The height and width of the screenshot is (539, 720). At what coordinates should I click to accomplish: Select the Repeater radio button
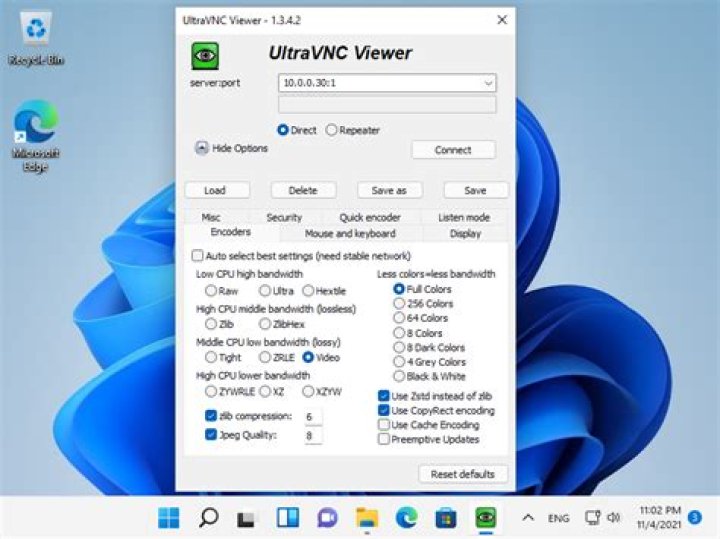point(332,130)
